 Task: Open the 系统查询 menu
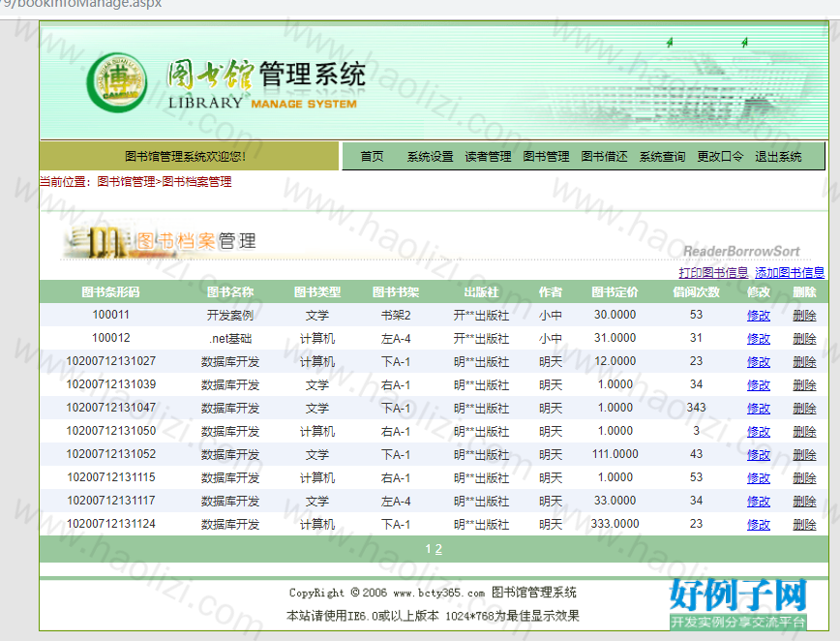click(662, 157)
